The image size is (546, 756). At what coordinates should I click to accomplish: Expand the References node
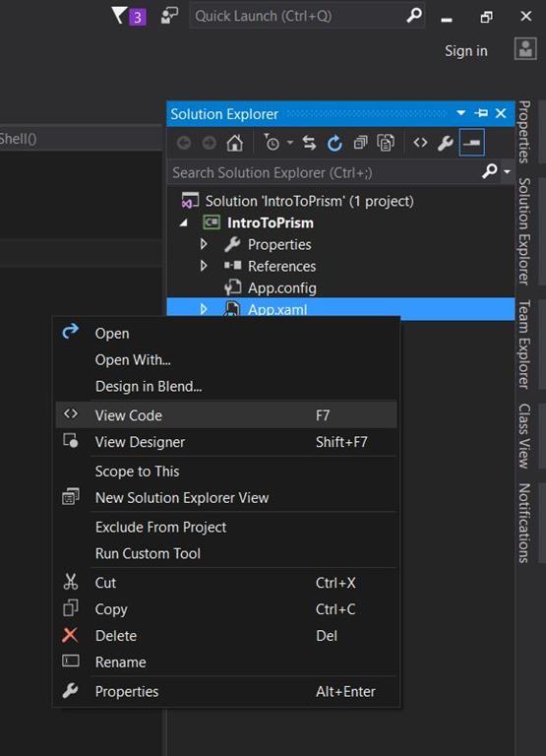pos(204,266)
